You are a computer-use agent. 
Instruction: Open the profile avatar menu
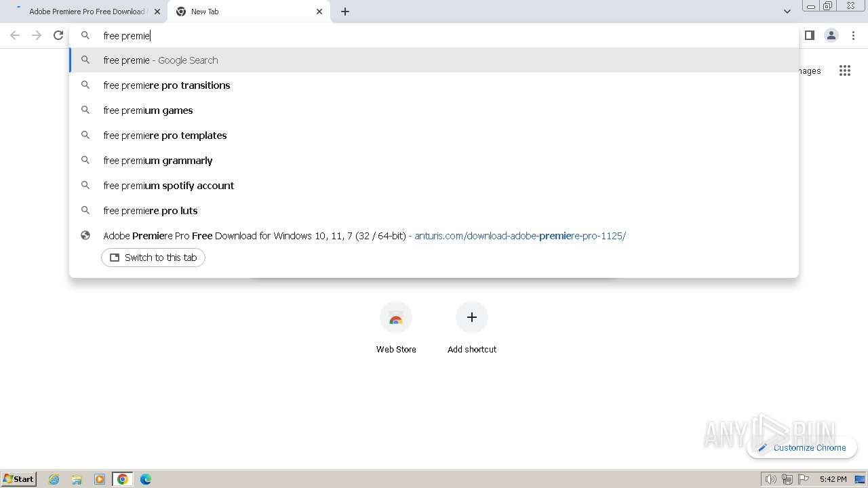click(831, 35)
